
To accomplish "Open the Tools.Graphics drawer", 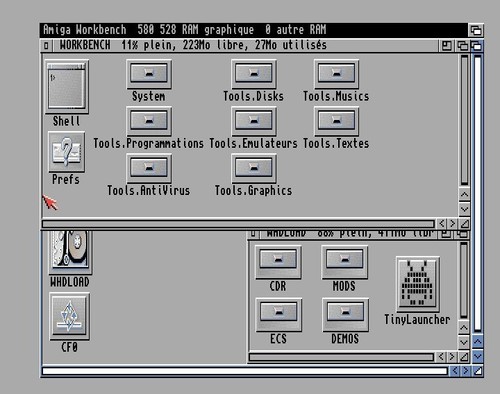I will (x=254, y=168).
